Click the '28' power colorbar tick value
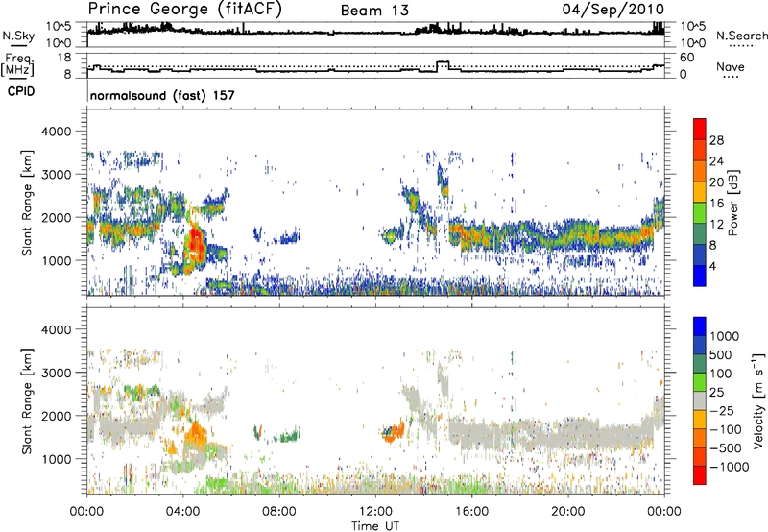Image resolution: width=768 pixels, height=532 pixels. coord(716,140)
